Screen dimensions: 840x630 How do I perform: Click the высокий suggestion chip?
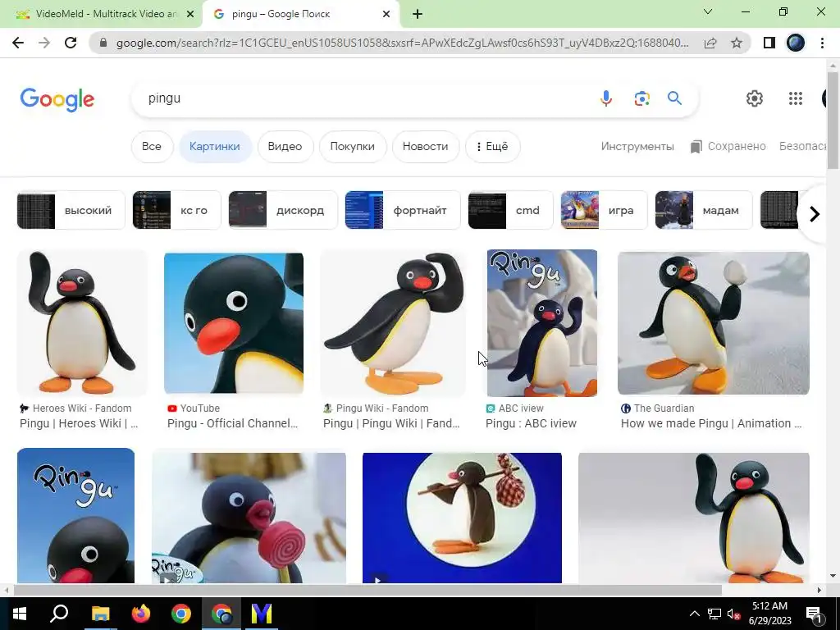coord(71,210)
